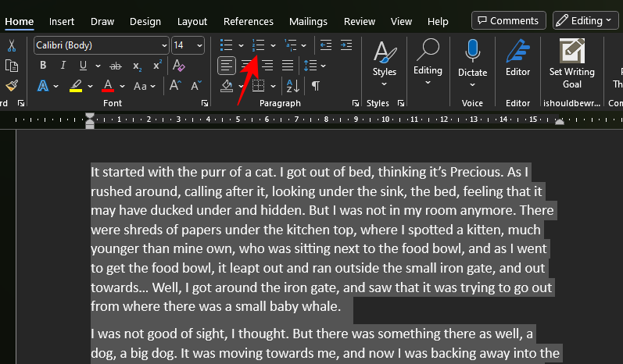This screenshot has width=623, height=364.
Task: Click the Set Writing Goal icon
Action: coord(571,51)
